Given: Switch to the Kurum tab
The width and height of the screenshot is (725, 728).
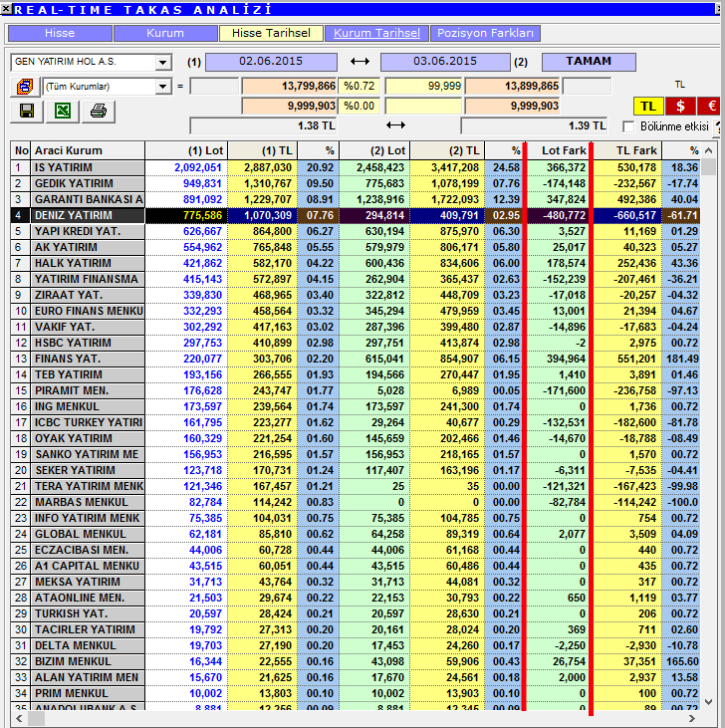Looking at the screenshot, I should pyautogui.click(x=165, y=33).
